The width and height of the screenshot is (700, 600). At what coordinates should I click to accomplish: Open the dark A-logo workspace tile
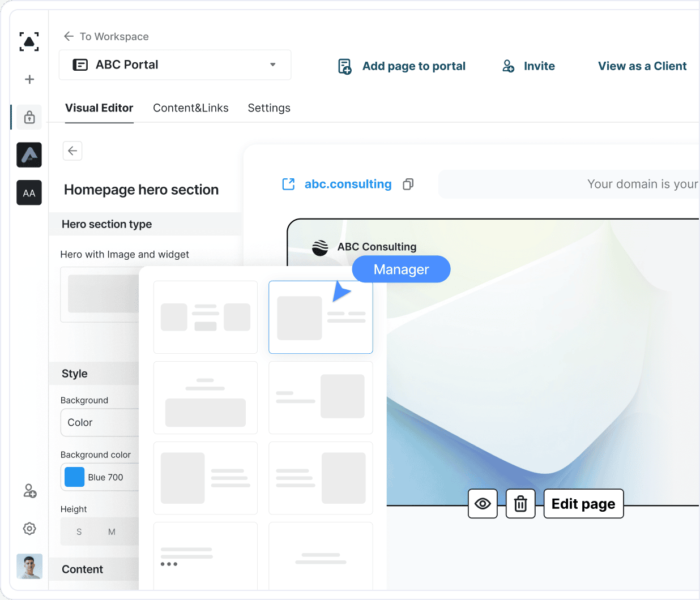tap(29, 155)
